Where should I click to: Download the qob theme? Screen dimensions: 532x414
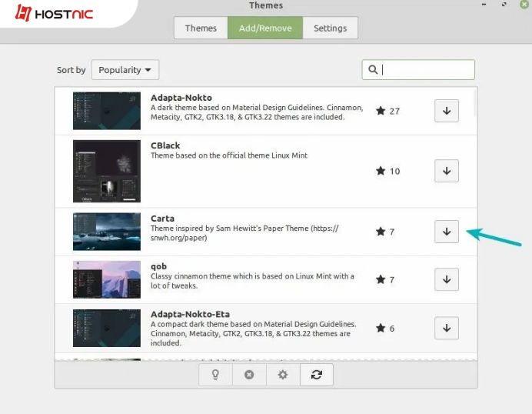click(x=447, y=279)
